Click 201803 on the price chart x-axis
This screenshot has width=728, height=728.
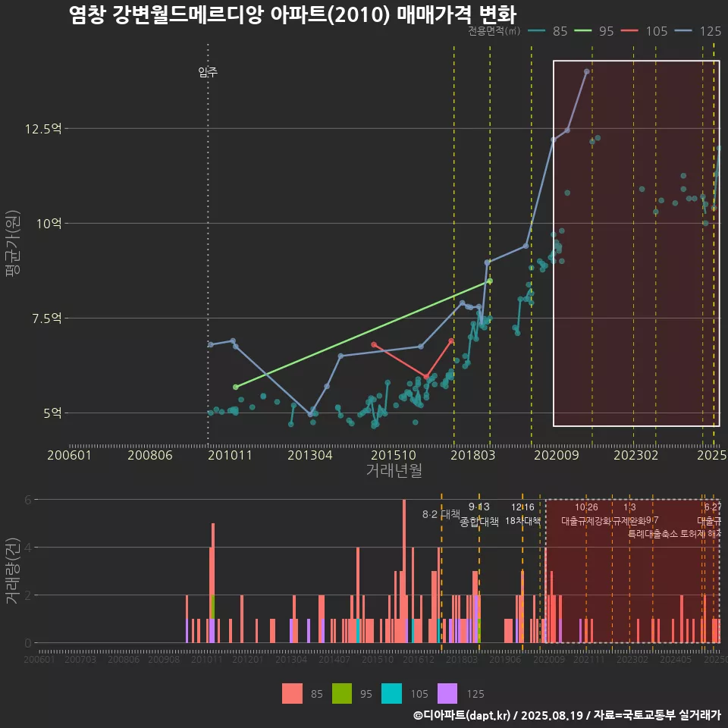pyautogui.click(x=473, y=455)
